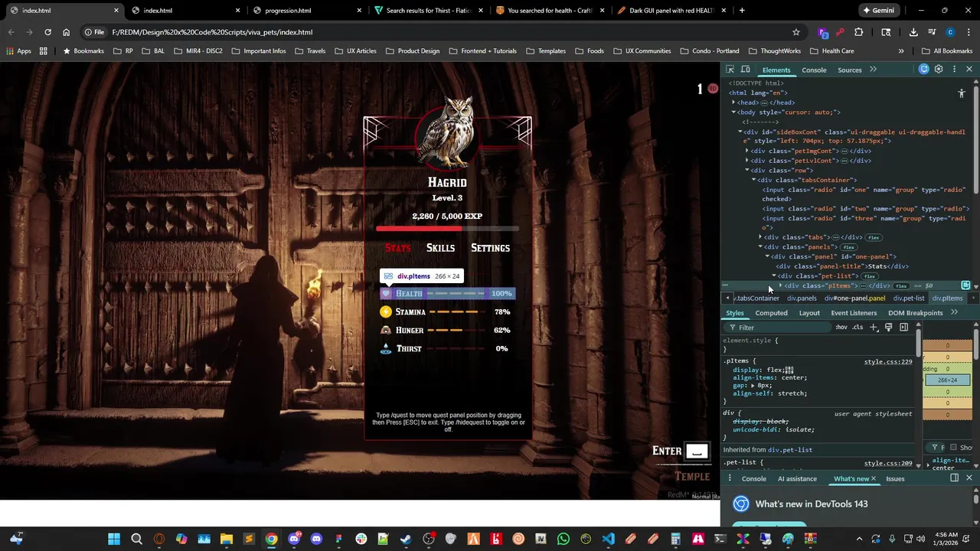This screenshot has width=980, height=551.
Task: Click the Gemini button in title bar
Action: (878, 11)
